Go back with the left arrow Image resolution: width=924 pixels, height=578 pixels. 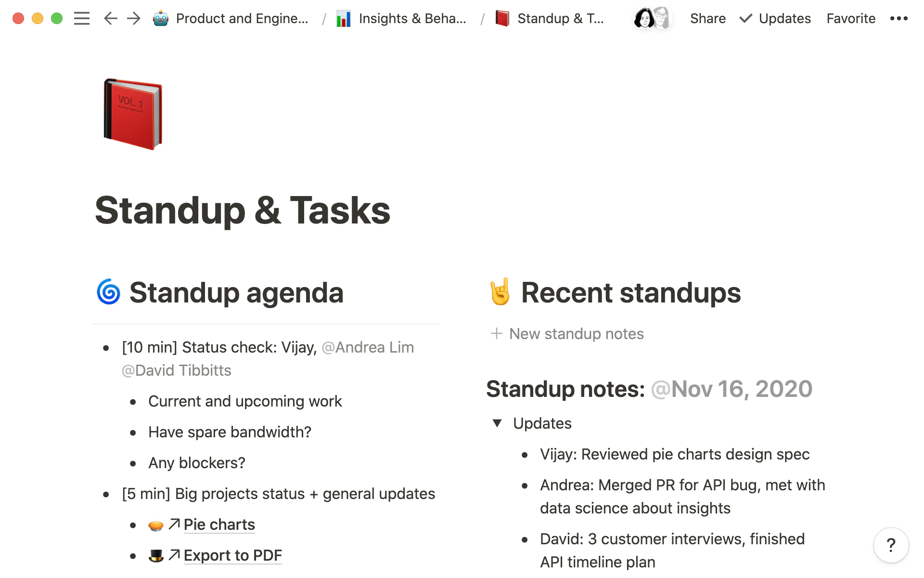tap(110, 19)
